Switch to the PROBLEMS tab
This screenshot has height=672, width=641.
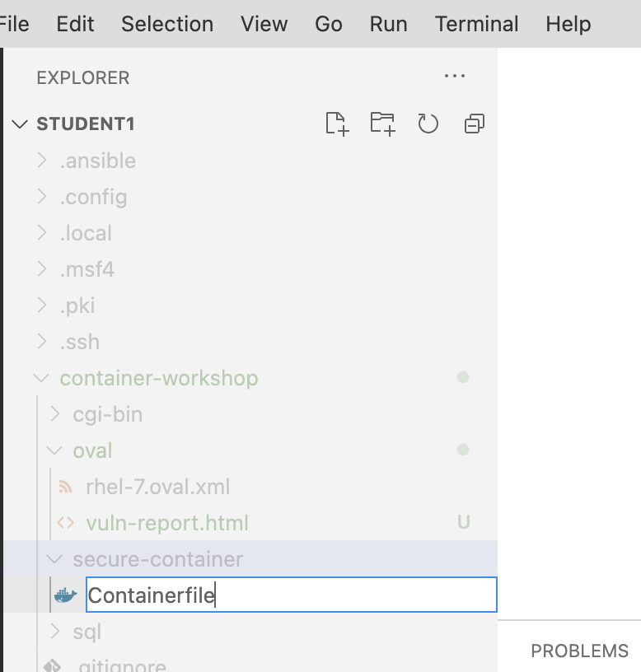pyautogui.click(x=579, y=651)
